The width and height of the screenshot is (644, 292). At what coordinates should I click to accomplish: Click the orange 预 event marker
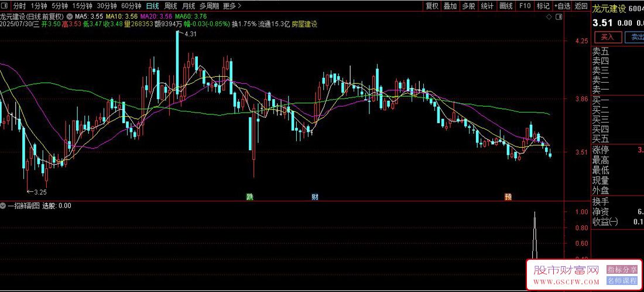click(508, 196)
